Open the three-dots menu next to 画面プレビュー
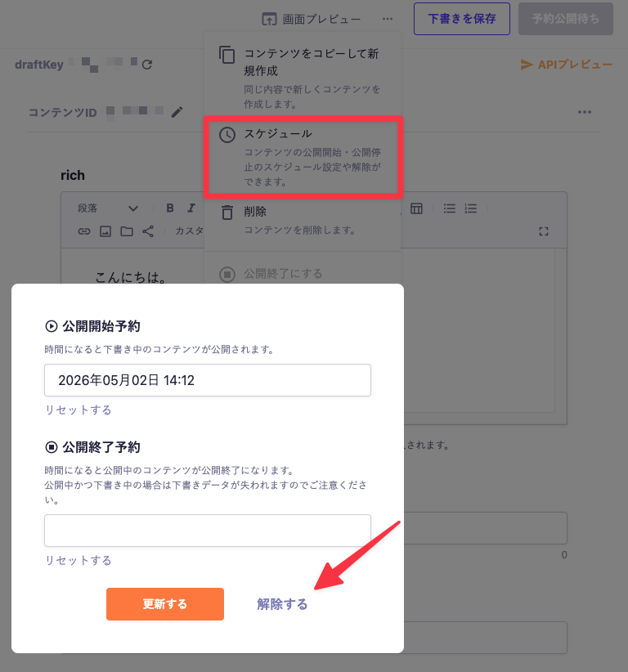628x672 pixels. (x=387, y=19)
